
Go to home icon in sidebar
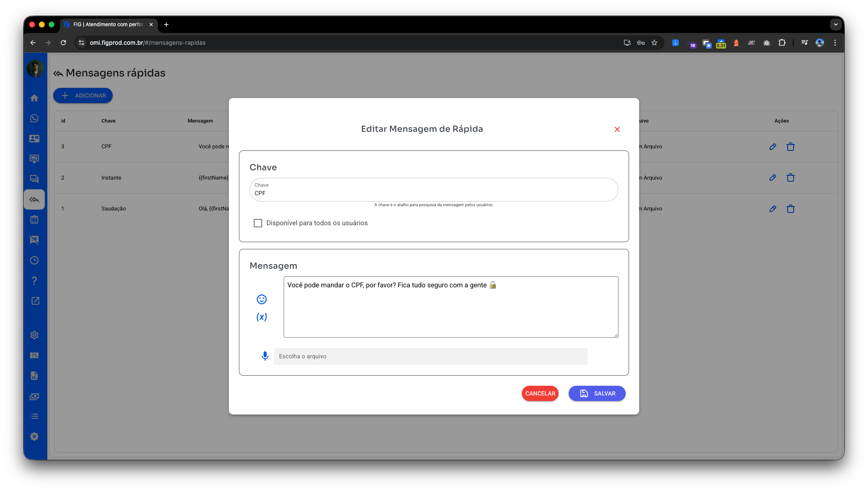point(35,98)
